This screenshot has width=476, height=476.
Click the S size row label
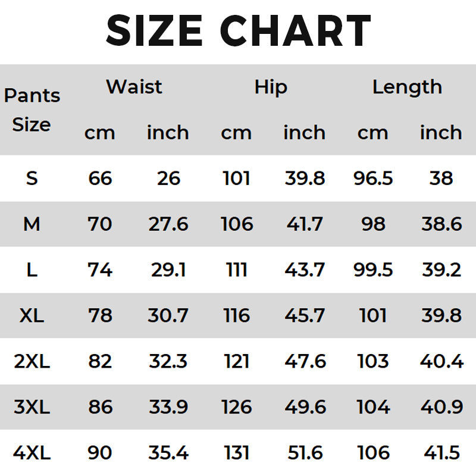(x=32, y=178)
